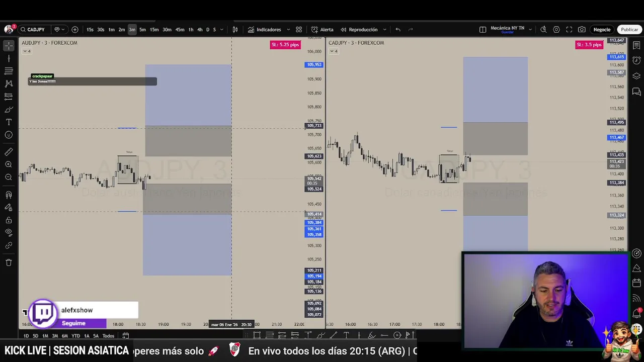The height and width of the screenshot is (362, 644).
Task: Select the 4h timeframe
Action: 200,30
